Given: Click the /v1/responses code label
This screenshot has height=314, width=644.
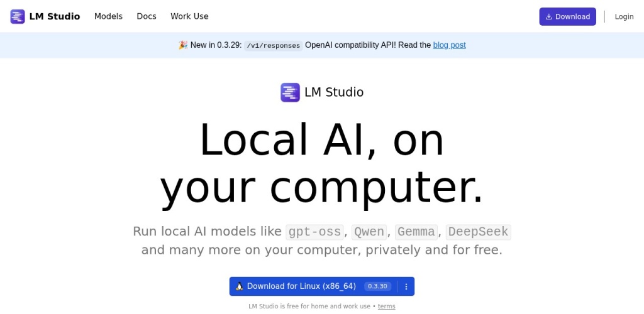Looking at the screenshot, I should pyautogui.click(x=273, y=45).
